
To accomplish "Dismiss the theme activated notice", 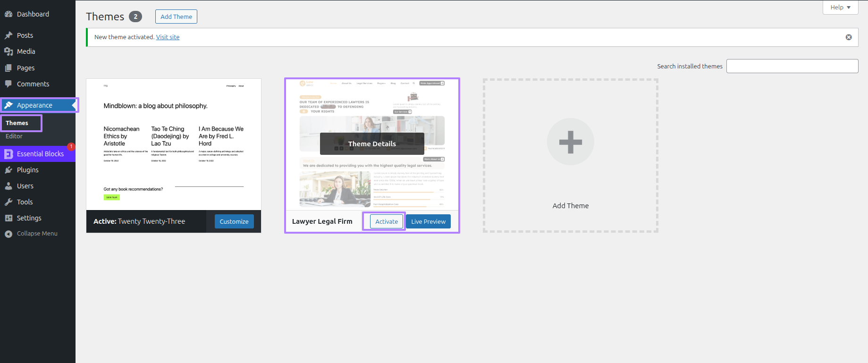I will tap(848, 37).
